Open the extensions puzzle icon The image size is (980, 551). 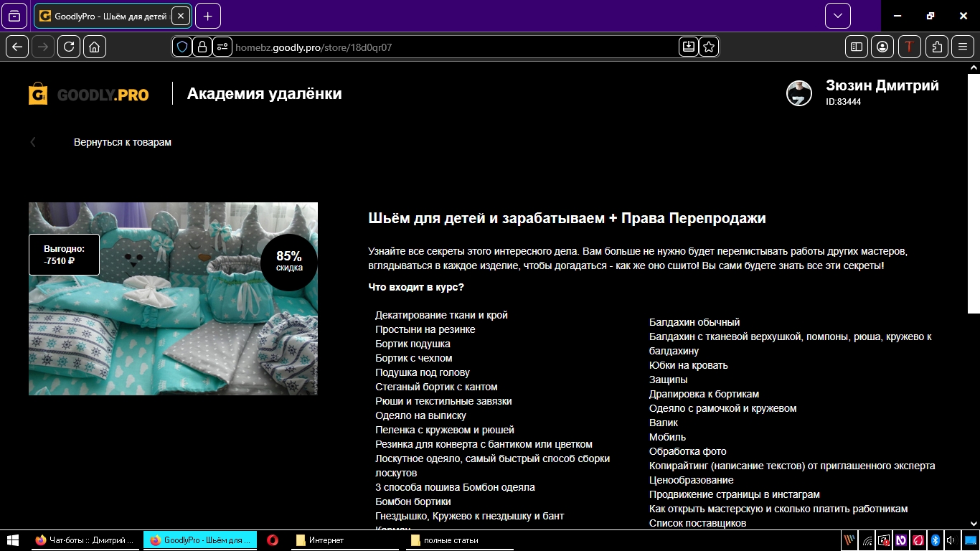tap(937, 47)
